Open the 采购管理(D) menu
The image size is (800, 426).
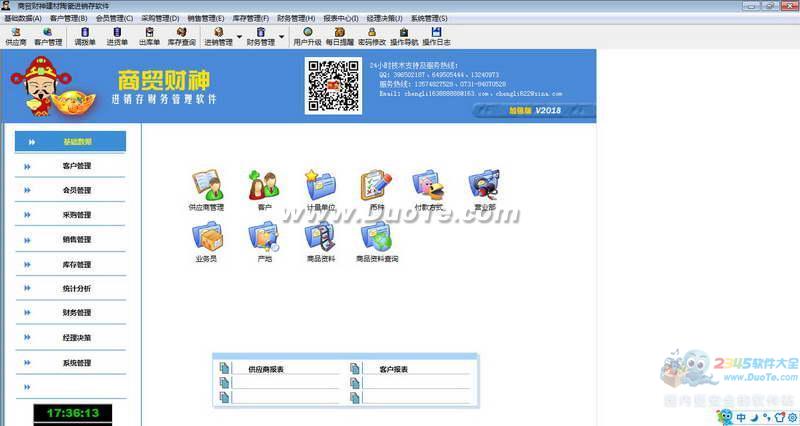tap(160, 18)
